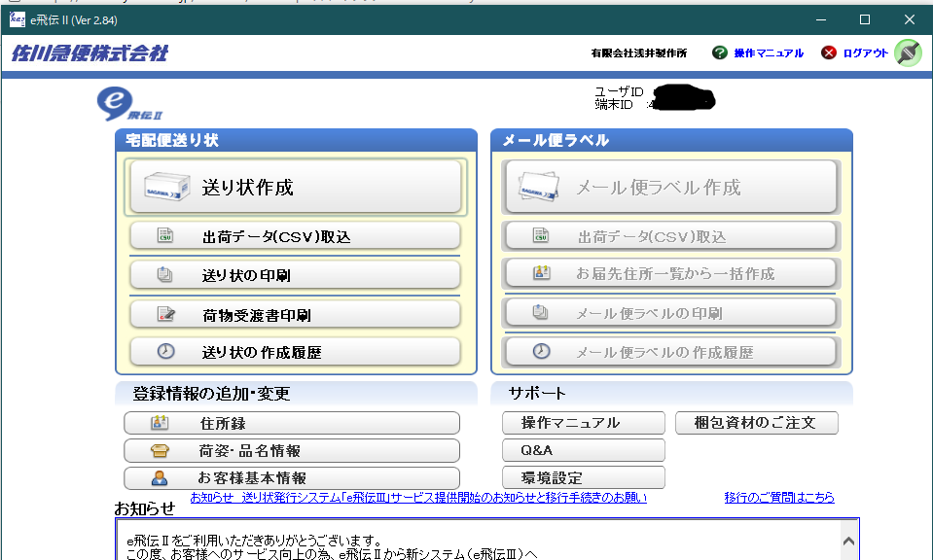This screenshot has height=560, width=933.
Task: Click the package box icon in 送り状作成
Action: click(167, 187)
